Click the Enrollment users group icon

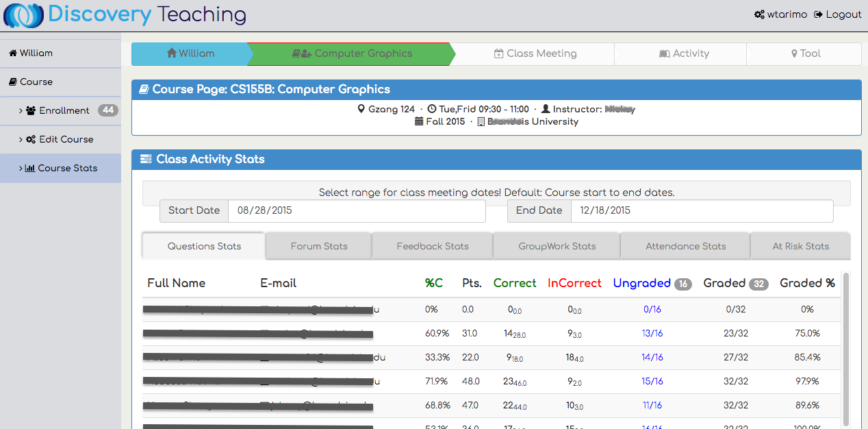pyautogui.click(x=31, y=111)
